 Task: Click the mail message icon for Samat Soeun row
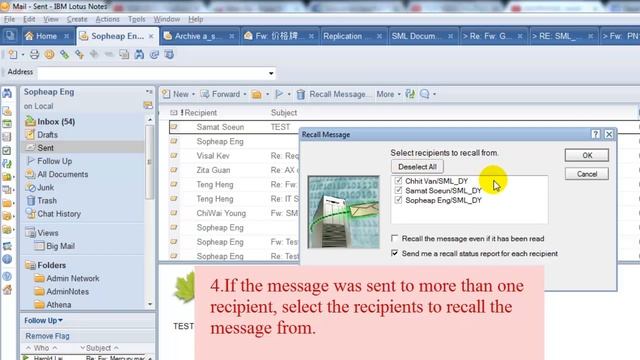(x=174, y=127)
